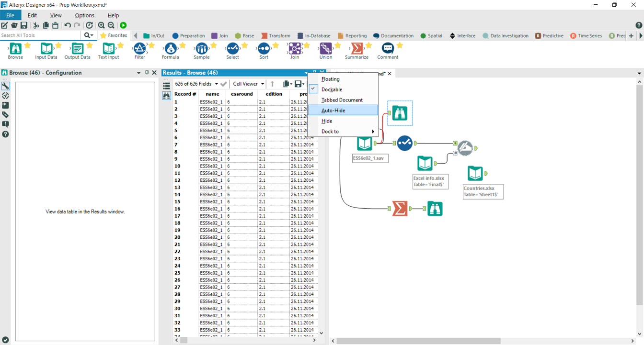Screen dimensions: 644x345
Task: Switch to the Preparation tool category tab
Action: click(188, 36)
